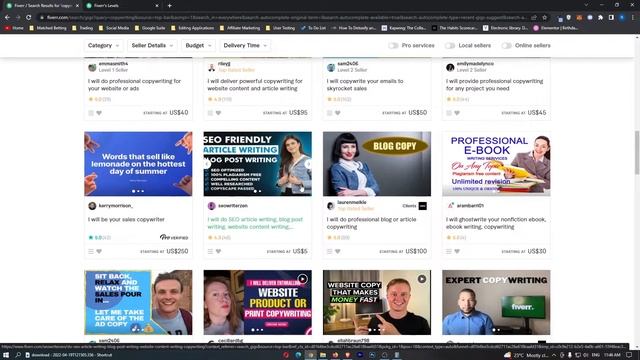Open the Extensions puzzle icon
Screen dimensions: 640x360
tap(600, 18)
